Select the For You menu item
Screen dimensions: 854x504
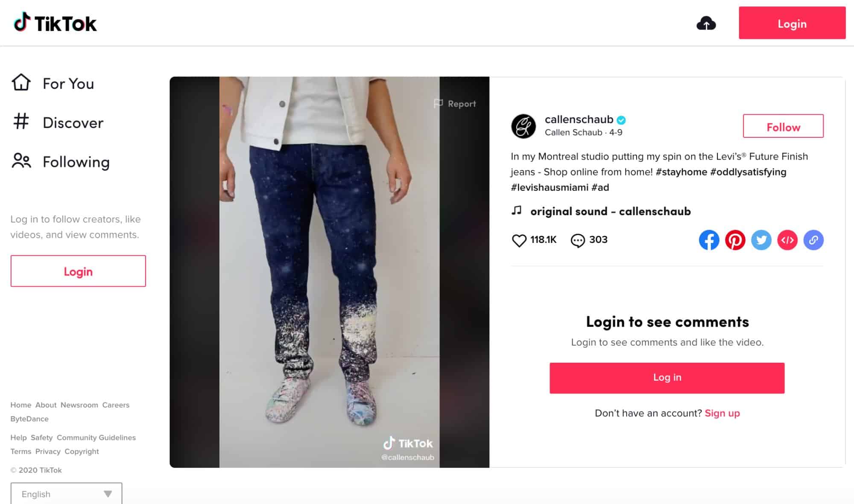pyautogui.click(x=68, y=83)
